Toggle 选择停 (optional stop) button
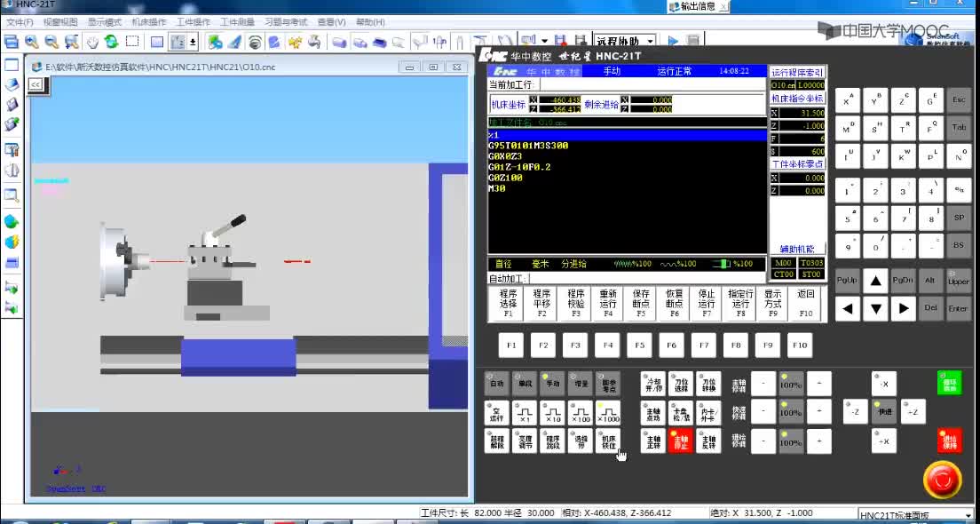The width and height of the screenshot is (980, 524). point(581,441)
